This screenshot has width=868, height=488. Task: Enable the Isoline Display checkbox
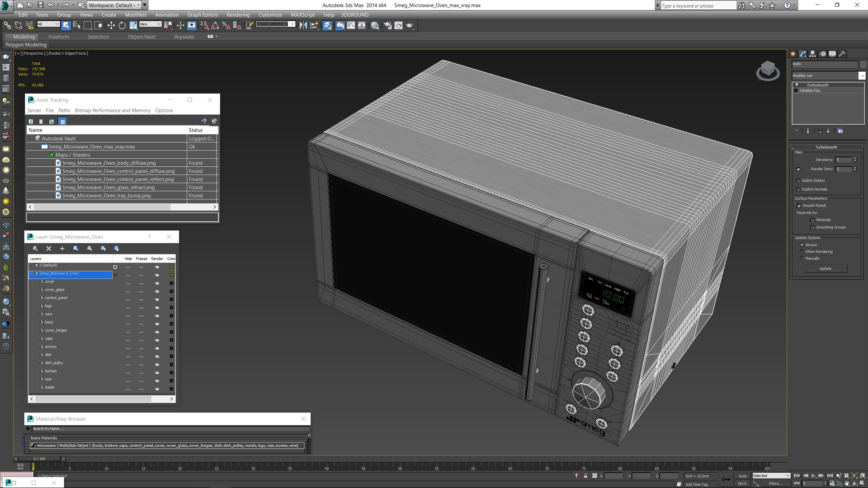tap(798, 181)
